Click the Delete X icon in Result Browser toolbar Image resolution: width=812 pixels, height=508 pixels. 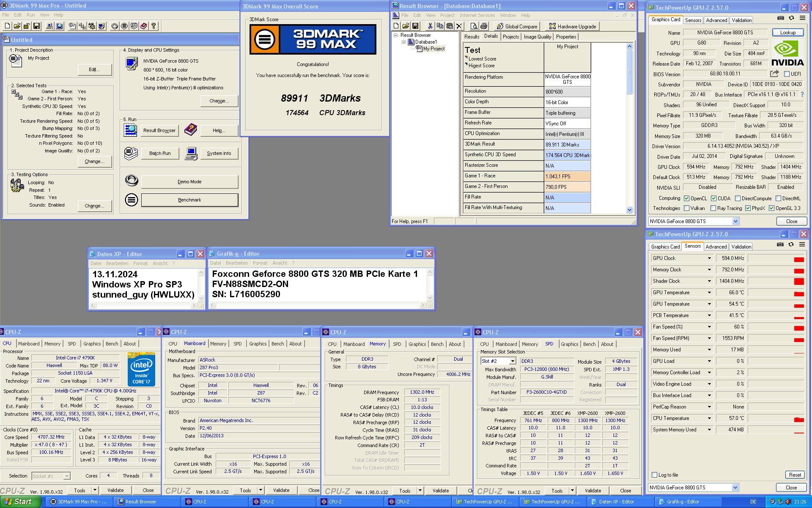459,26
